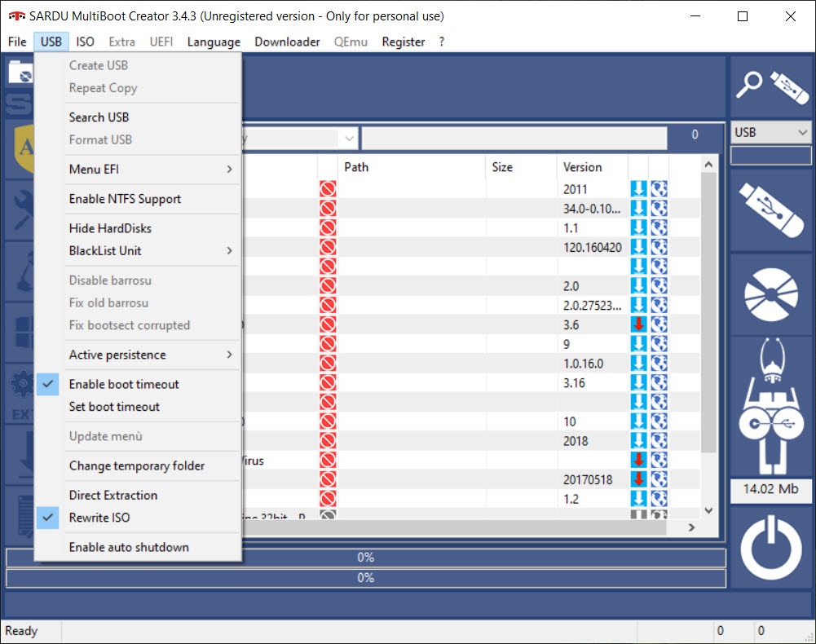The height and width of the screenshot is (644, 816).
Task: Open the Downloader menu
Action: pos(287,42)
